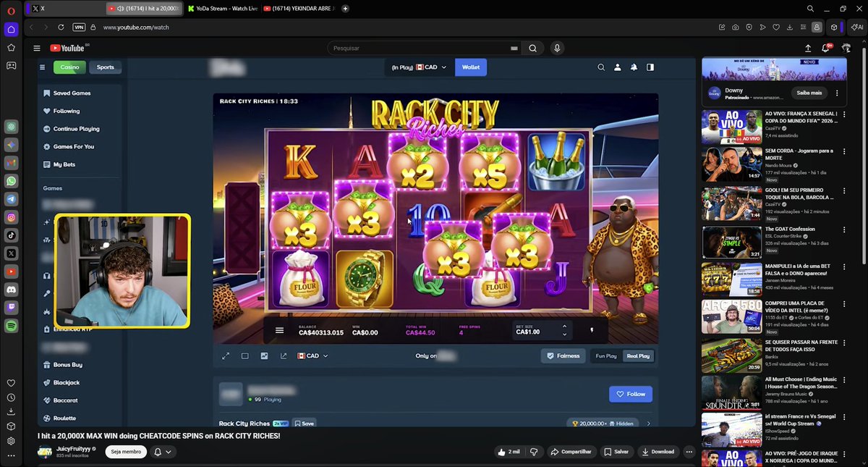Increase bet size with up arrow
The image size is (868, 467).
[564, 327]
